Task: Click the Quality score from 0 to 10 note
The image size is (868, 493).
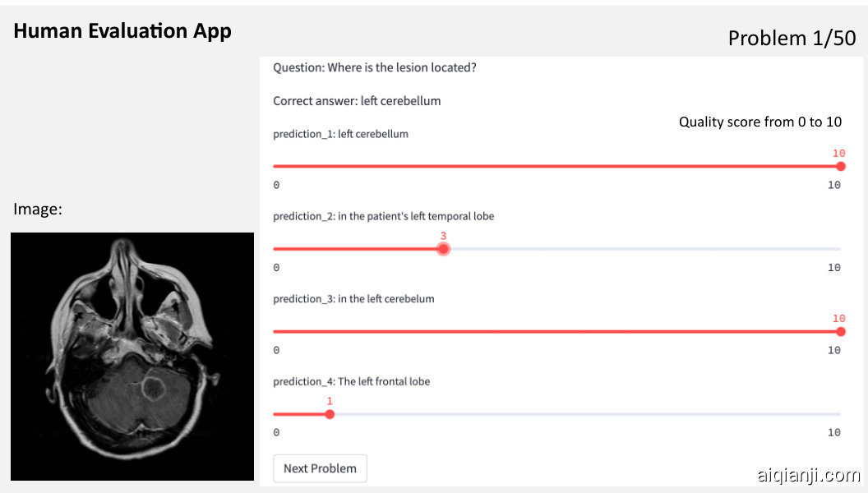Action: pos(759,122)
